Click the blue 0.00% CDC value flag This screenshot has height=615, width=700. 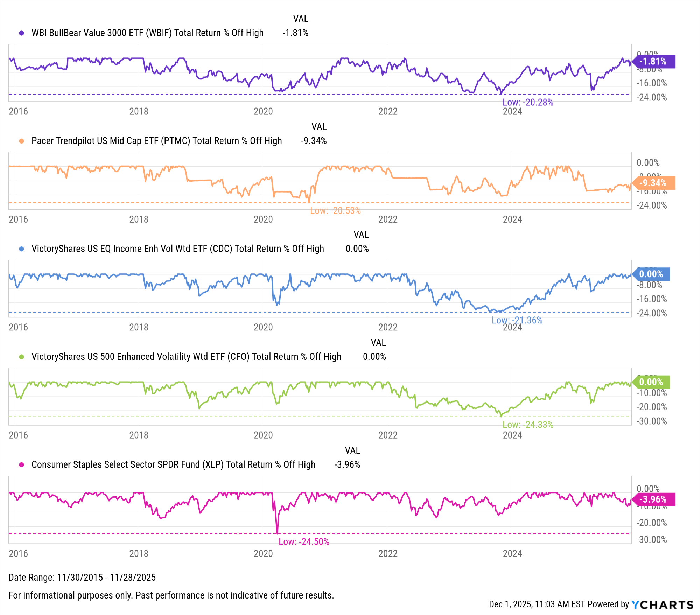[651, 274]
